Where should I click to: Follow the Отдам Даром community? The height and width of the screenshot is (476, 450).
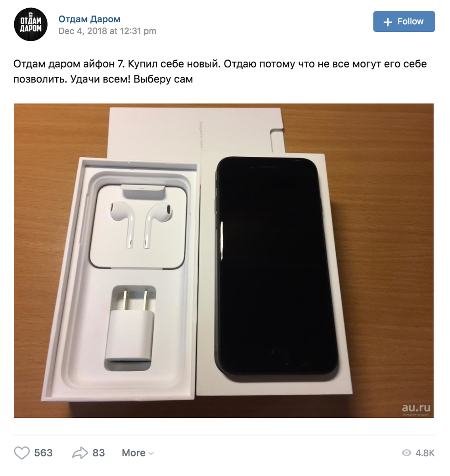pos(404,21)
